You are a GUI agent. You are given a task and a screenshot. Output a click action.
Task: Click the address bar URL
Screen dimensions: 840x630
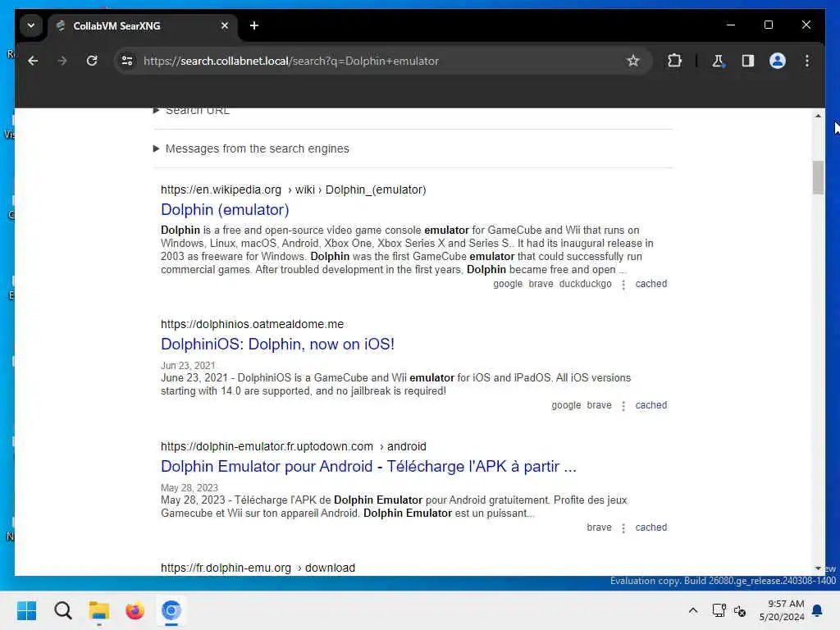click(291, 61)
